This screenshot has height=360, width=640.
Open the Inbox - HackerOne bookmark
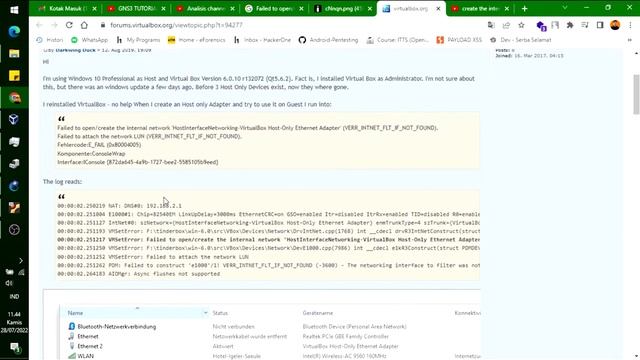262,40
